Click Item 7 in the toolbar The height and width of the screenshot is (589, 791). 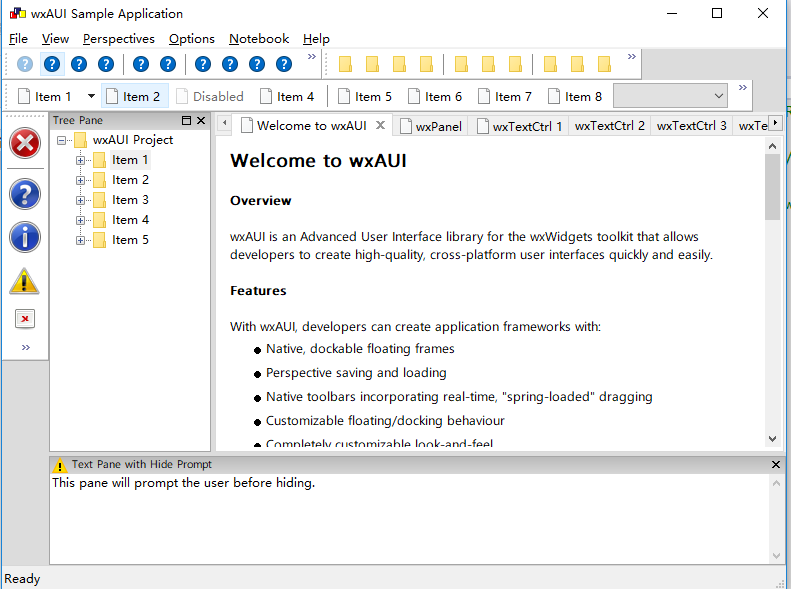click(505, 96)
